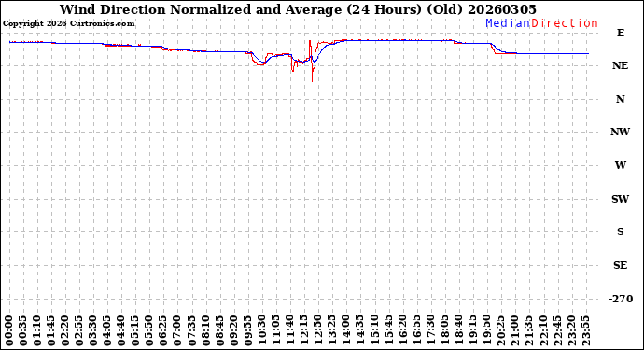Click the '14:00' time axis label
644x350 pixels.
[346, 331]
